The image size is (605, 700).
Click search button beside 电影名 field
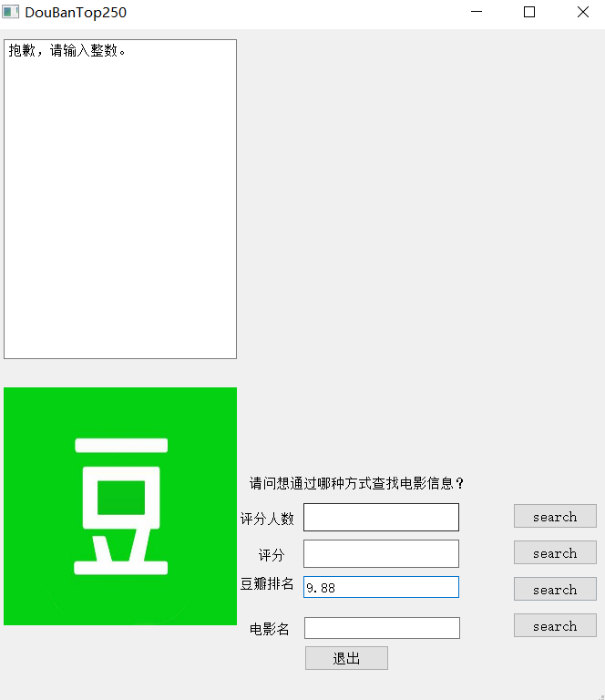point(555,625)
